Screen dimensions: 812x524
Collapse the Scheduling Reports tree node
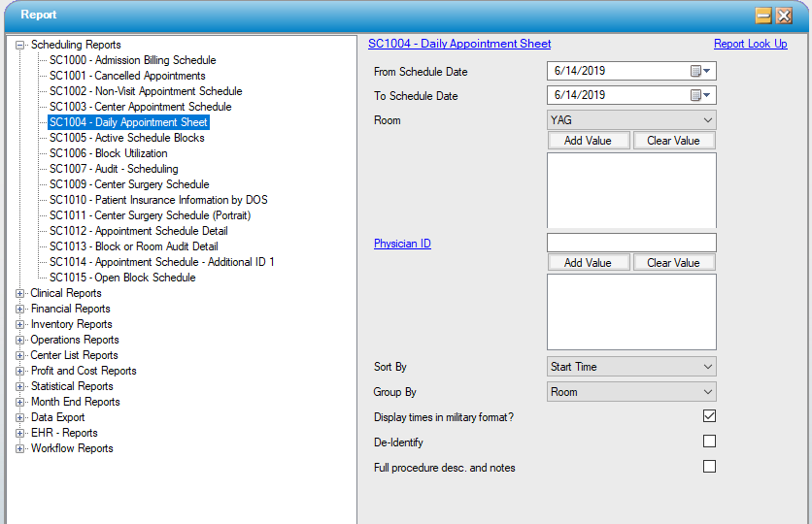click(x=20, y=45)
